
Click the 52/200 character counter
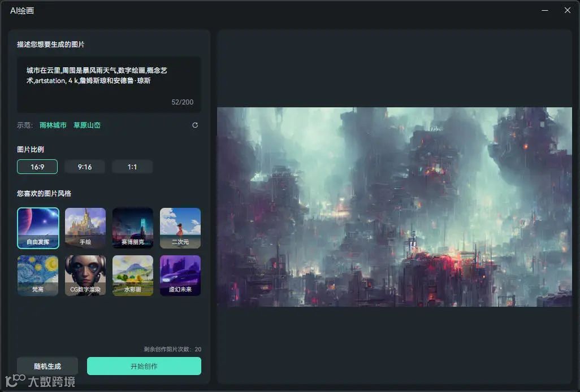click(183, 102)
